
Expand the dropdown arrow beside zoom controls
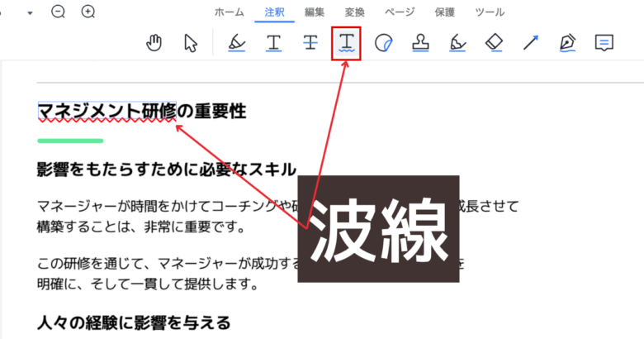pos(30,12)
